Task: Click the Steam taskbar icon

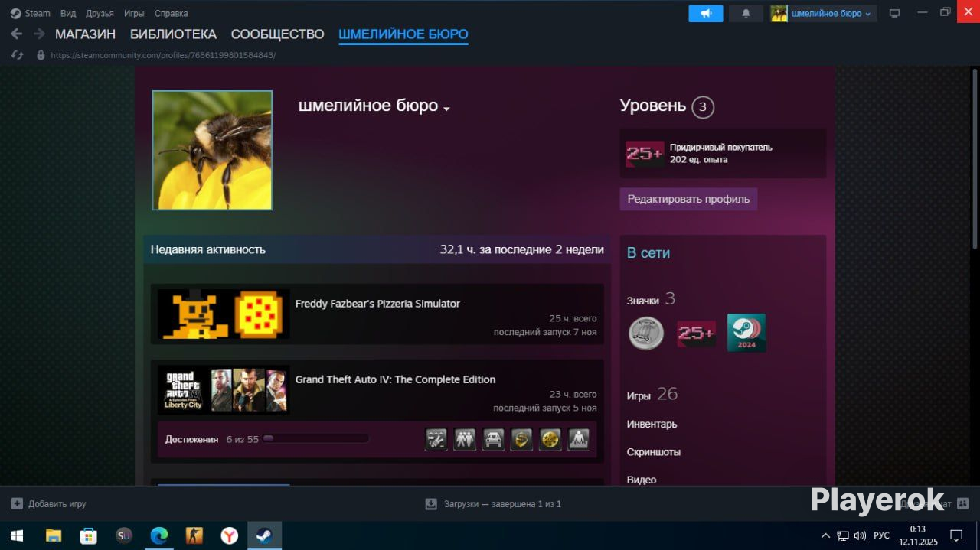Action: 264,535
